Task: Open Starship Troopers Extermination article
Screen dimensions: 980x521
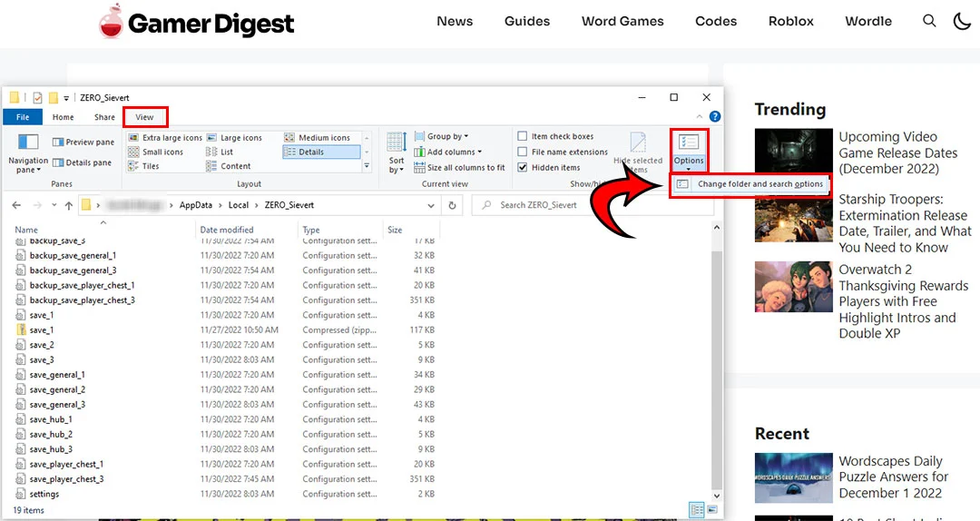Action: [x=905, y=223]
